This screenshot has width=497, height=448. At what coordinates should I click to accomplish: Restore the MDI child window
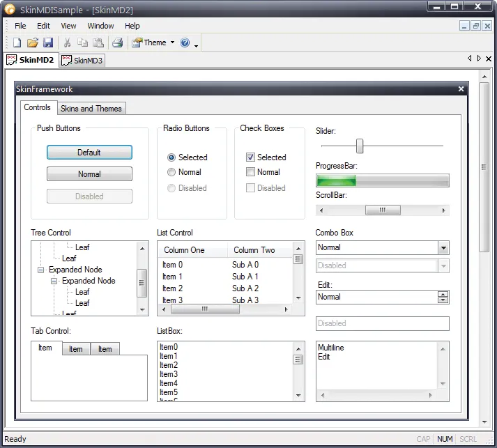[x=476, y=26]
